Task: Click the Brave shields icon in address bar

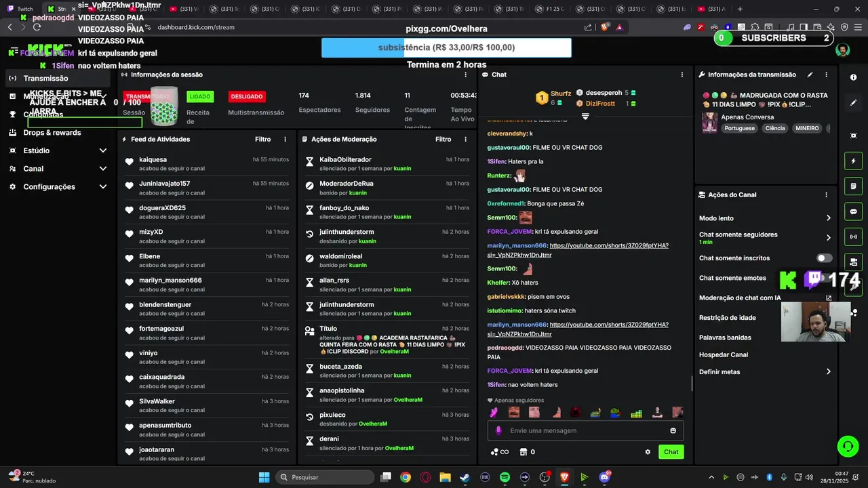Action: (x=605, y=27)
